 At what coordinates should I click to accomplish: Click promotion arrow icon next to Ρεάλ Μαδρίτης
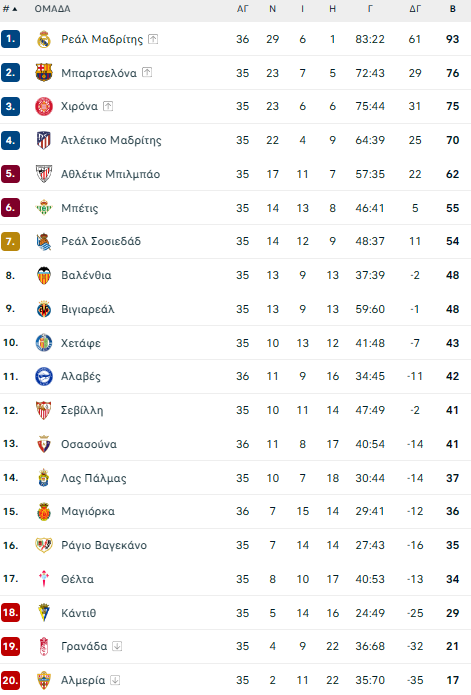point(153,39)
